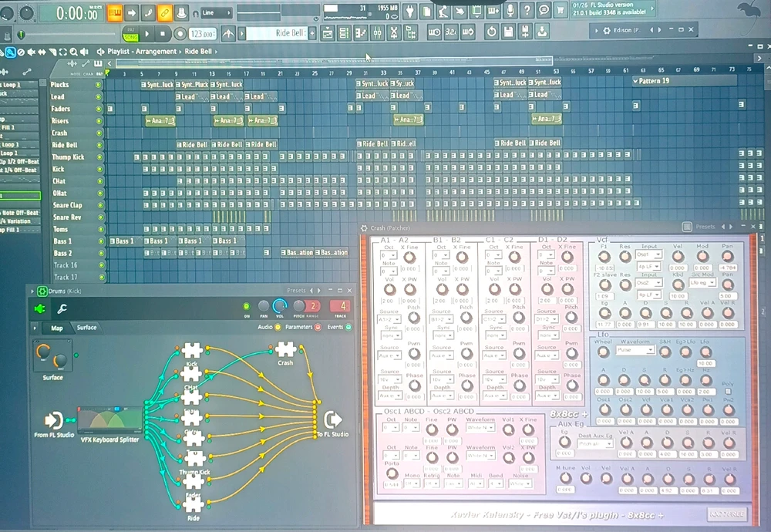Switch to the Surface tab in Patcher
The width and height of the screenshot is (771, 532).
click(86, 328)
